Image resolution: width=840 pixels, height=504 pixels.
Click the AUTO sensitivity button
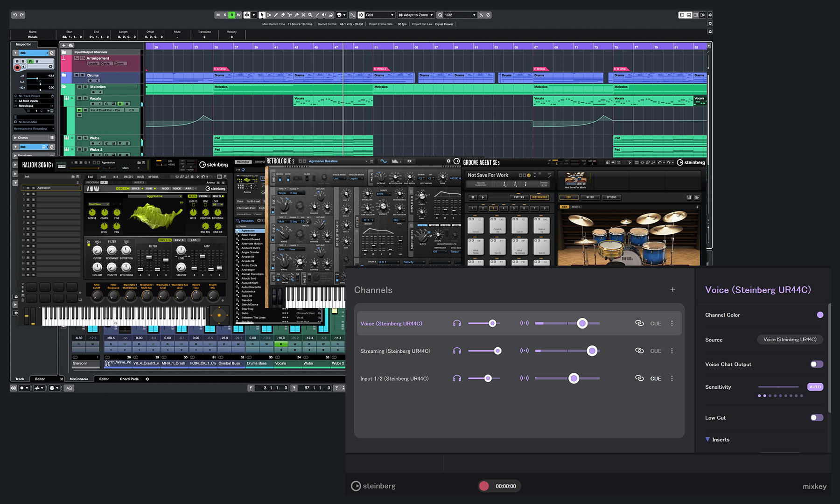pos(815,387)
